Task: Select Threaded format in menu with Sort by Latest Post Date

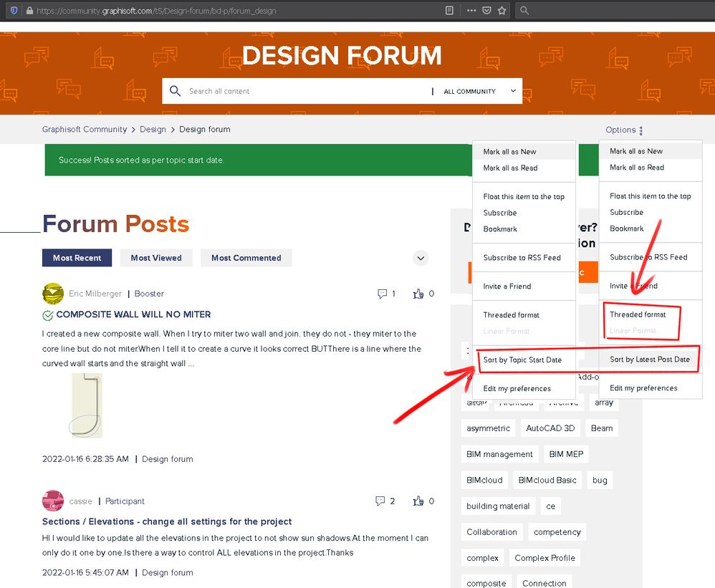Action: pos(638,314)
